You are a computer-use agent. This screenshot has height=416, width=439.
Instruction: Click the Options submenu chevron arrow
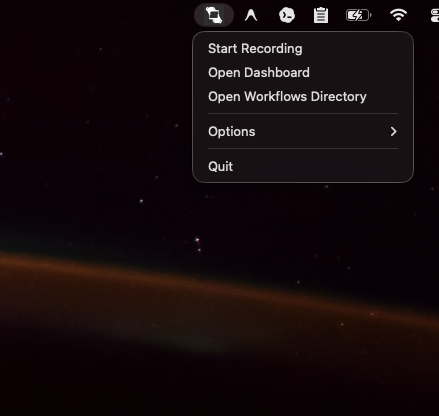(393, 132)
